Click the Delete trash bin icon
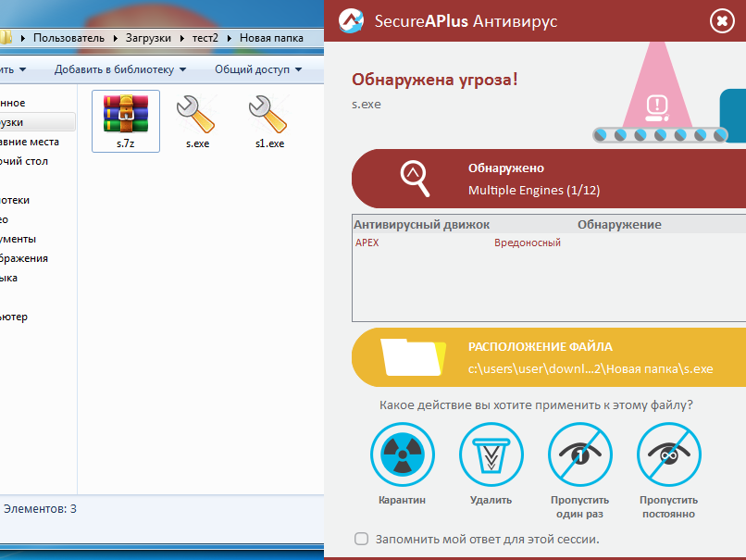 491,454
